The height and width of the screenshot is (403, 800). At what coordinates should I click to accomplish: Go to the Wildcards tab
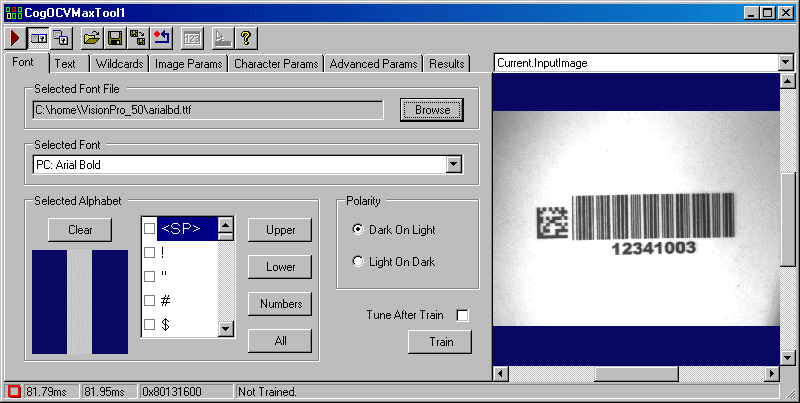119,64
